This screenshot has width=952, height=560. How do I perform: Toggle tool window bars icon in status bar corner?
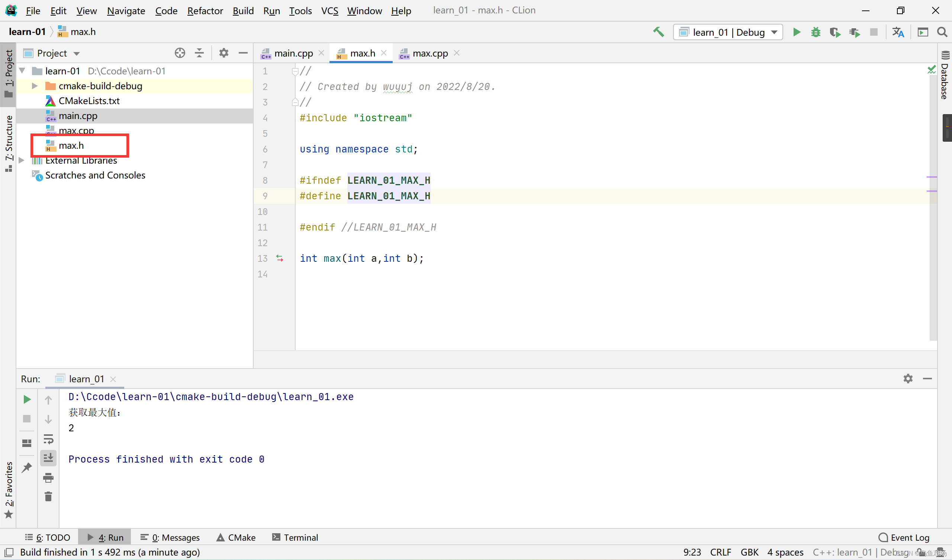pyautogui.click(x=9, y=552)
